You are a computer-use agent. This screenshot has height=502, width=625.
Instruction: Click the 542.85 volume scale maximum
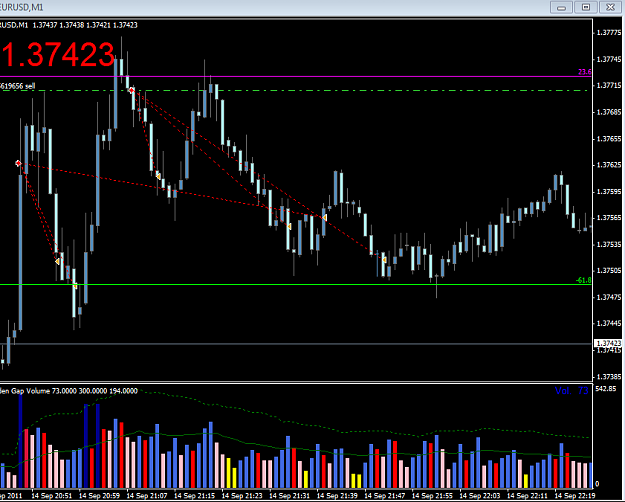tap(605, 389)
